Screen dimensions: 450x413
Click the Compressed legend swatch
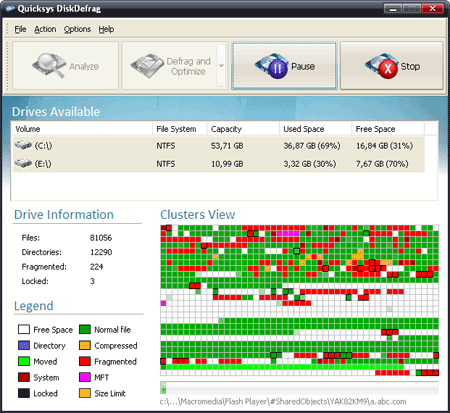click(85, 345)
